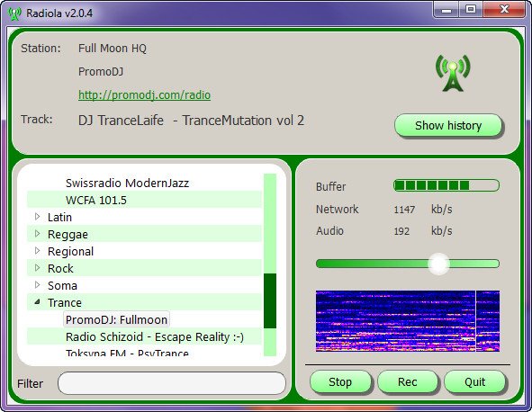The width and height of the screenshot is (532, 412).
Task: Collapse the Trance genre node
Action: (x=37, y=301)
